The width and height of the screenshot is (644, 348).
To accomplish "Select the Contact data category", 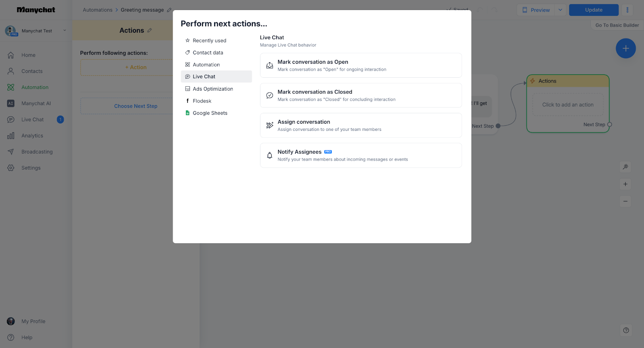I will click(208, 53).
